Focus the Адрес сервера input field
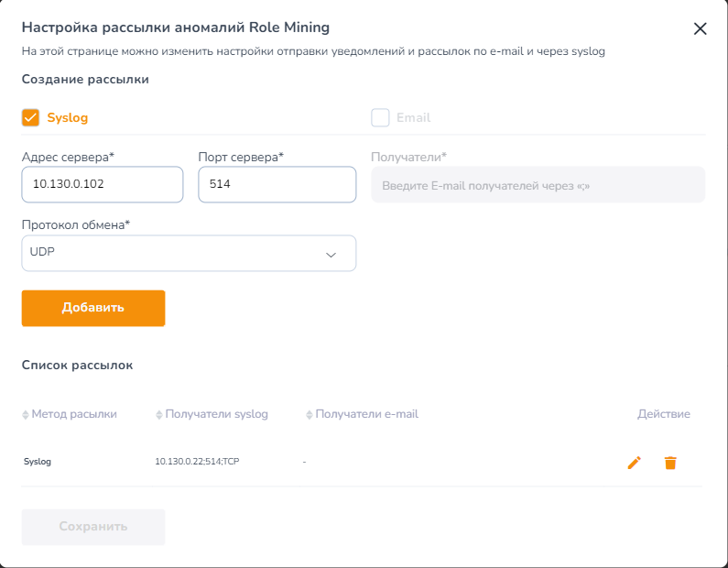The width and height of the screenshot is (728, 568). click(103, 184)
